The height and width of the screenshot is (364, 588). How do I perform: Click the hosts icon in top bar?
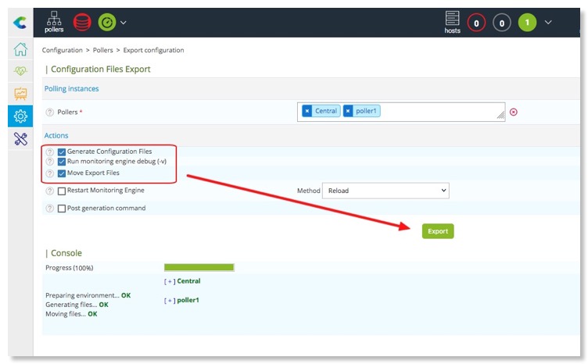pyautogui.click(x=452, y=22)
